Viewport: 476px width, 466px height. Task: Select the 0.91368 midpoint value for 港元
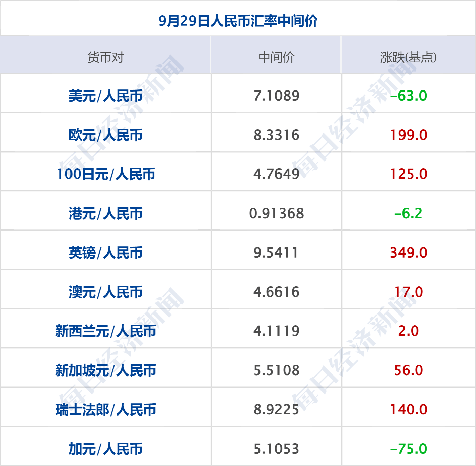[x=277, y=213]
